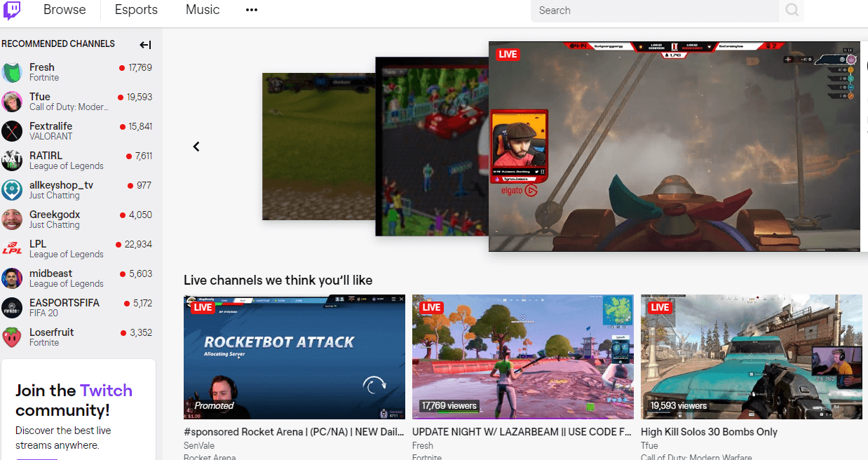The width and height of the screenshot is (868, 460).
Task: Switch to the Esports tab
Action: point(136,10)
